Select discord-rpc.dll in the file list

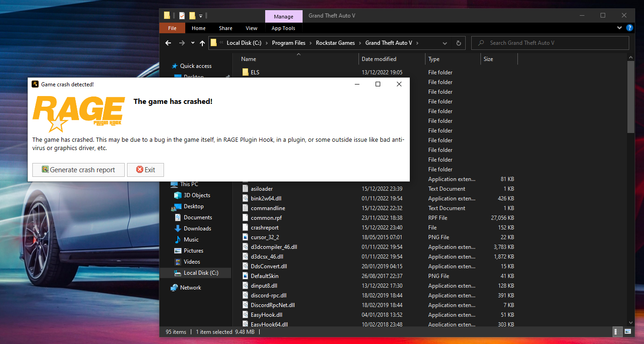268,296
